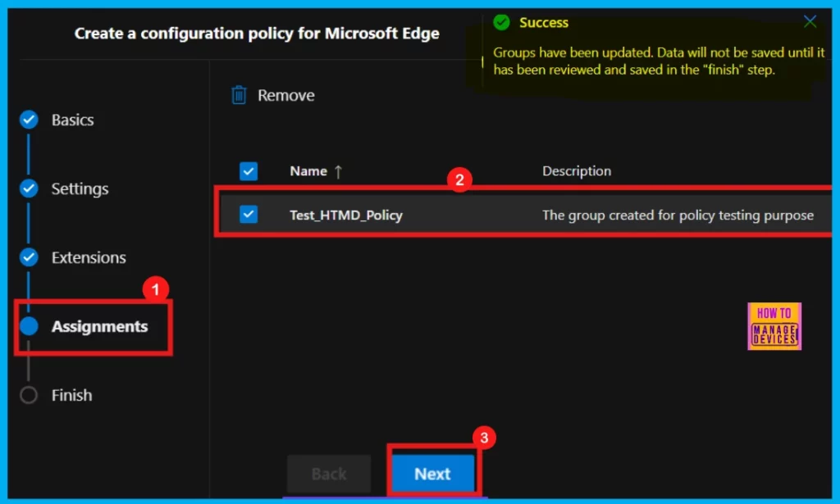Dismiss the Success notification with X
The width and height of the screenshot is (840, 504).
tap(810, 22)
